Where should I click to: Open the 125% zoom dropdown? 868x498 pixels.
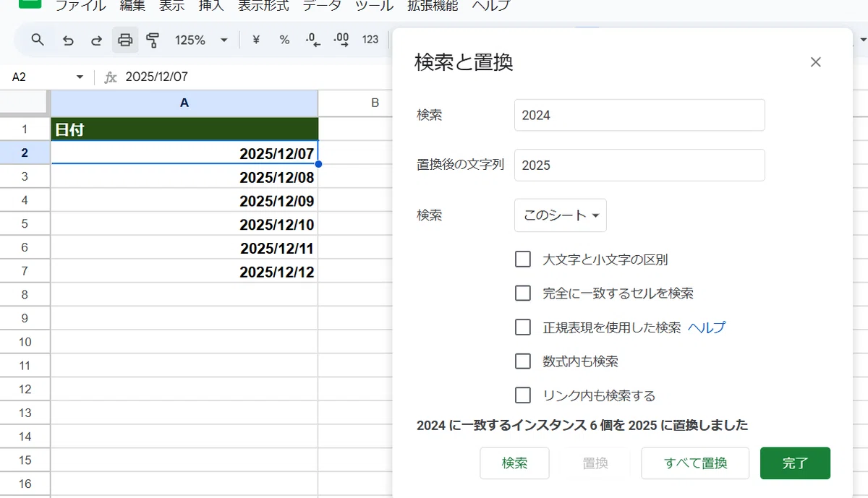pos(202,40)
